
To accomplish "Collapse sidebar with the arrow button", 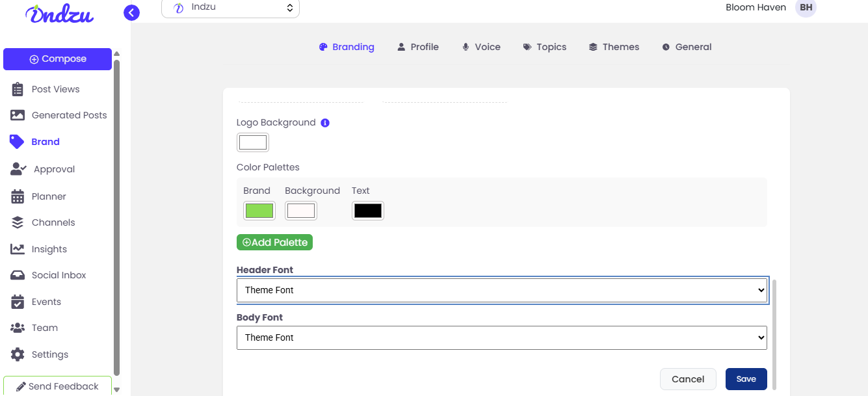I will (131, 12).
